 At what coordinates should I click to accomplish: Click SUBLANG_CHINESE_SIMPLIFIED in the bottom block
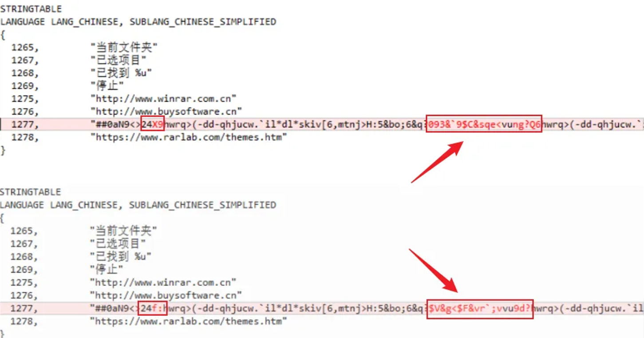pyautogui.click(x=202, y=205)
